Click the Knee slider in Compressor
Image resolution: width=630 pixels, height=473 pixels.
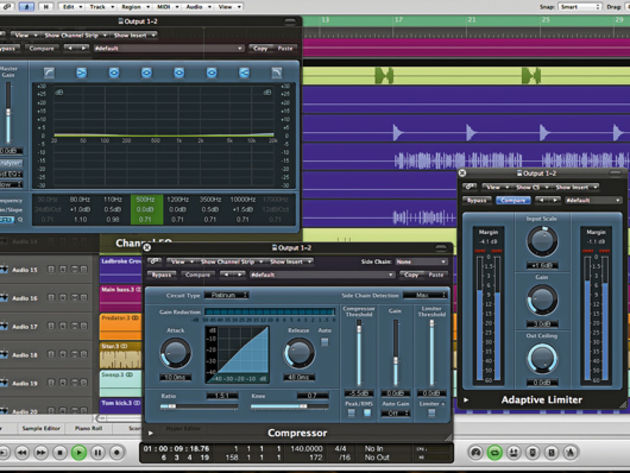tap(289, 406)
